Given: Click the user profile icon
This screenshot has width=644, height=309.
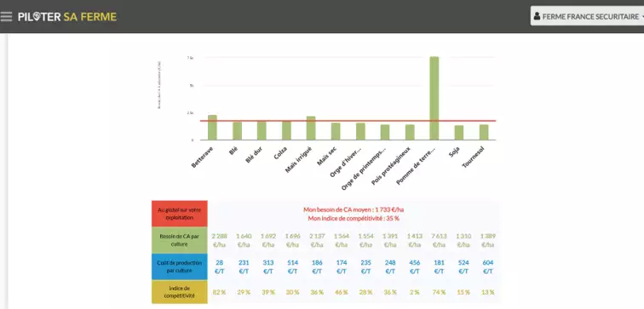Looking at the screenshot, I should (x=537, y=16).
